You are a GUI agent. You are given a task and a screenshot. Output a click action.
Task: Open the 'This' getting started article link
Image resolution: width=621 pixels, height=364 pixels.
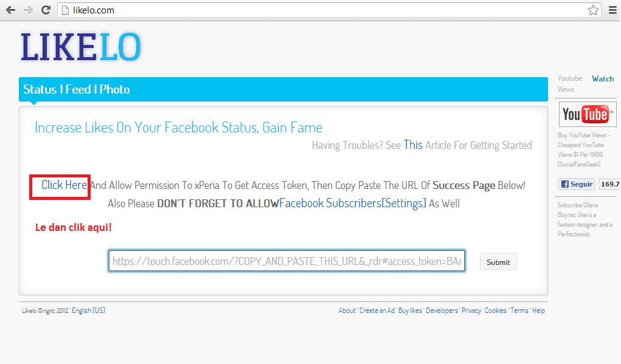(x=413, y=145)
